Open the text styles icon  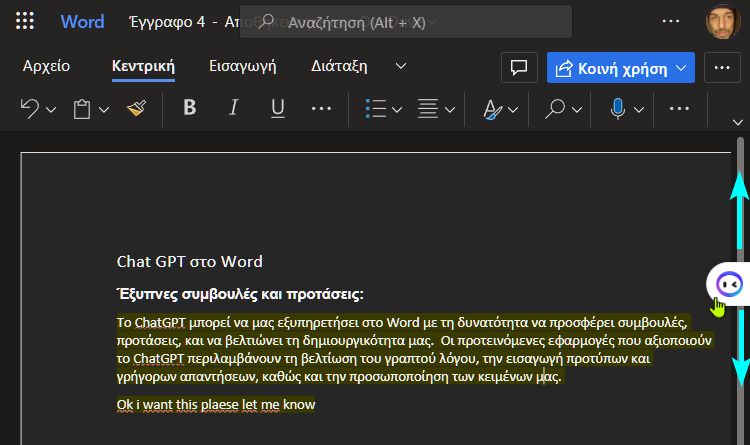tap(492, 109)
